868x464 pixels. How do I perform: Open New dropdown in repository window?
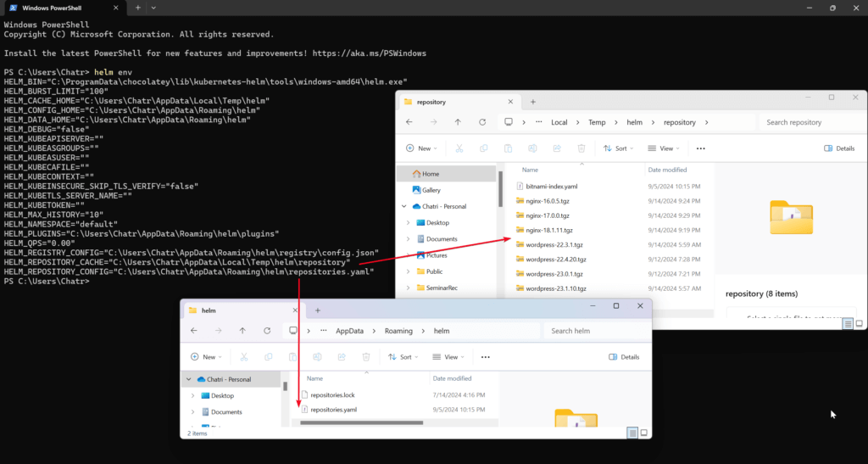[422, 148]
